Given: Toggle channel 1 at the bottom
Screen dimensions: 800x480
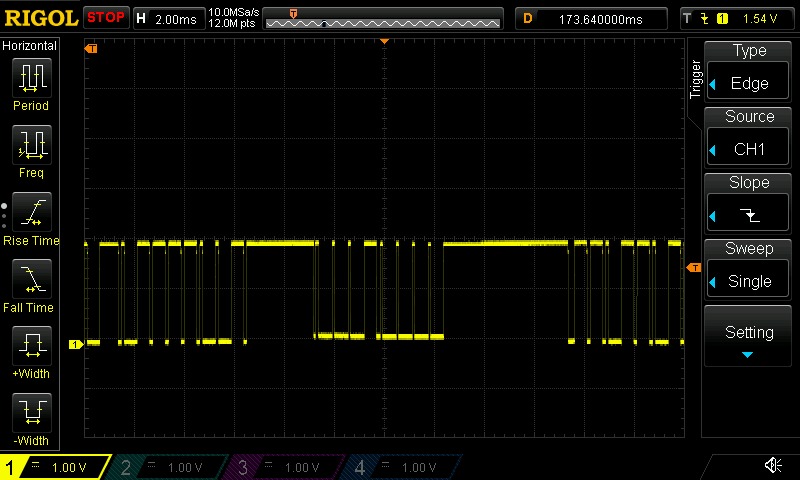Looking at the screenshot, I should pos(57,467).
